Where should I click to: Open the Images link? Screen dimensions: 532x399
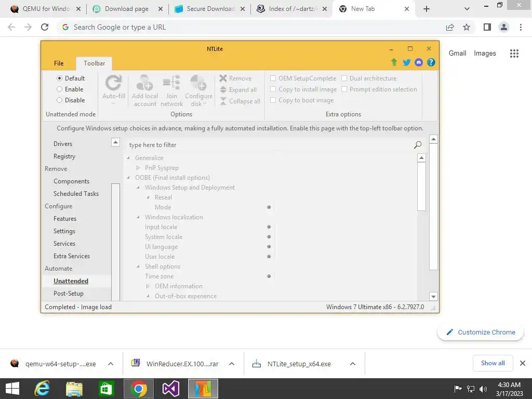coord(485,54)
